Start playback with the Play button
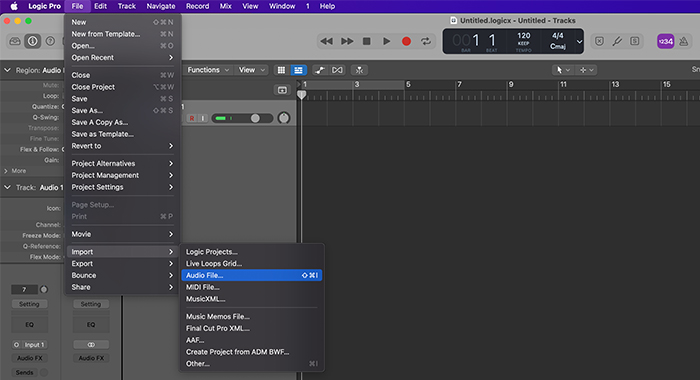The height and width of the screenshot is (380, 700). 387,41
